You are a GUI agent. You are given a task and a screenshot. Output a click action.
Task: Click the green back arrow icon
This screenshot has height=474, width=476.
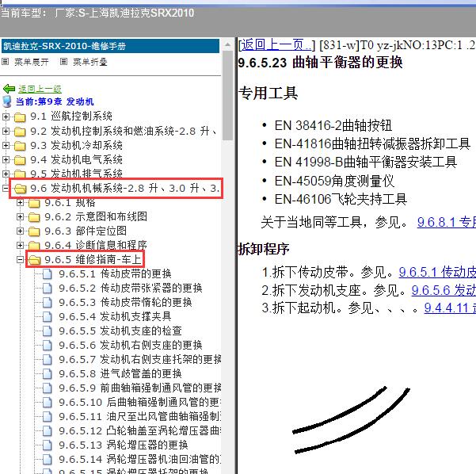pyautogui.click(x=9, y=89)
